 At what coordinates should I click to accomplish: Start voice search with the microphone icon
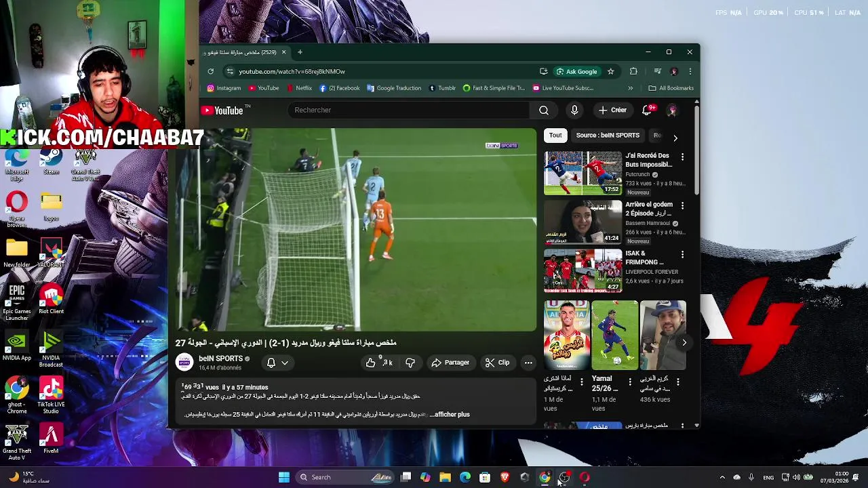click(574, 110)
